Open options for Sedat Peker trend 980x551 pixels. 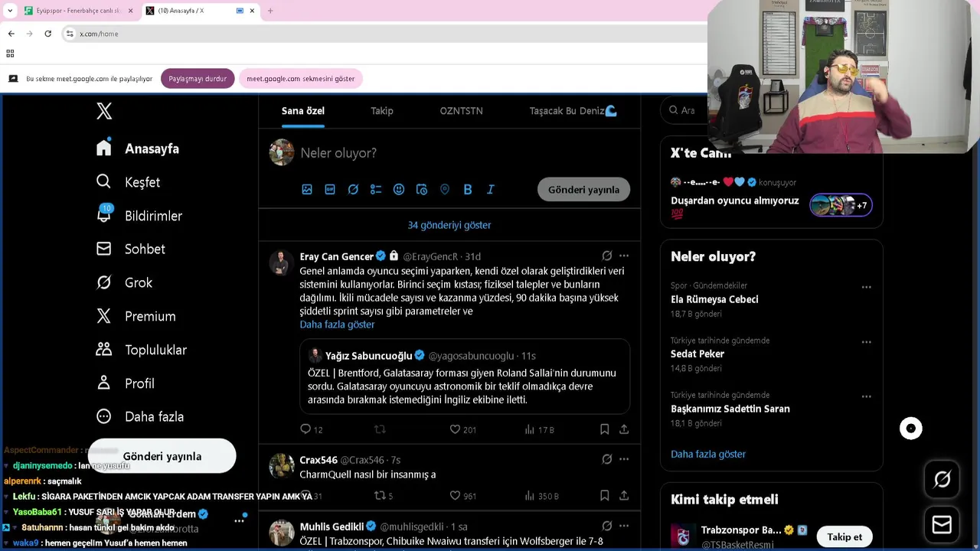coord(867,342)
